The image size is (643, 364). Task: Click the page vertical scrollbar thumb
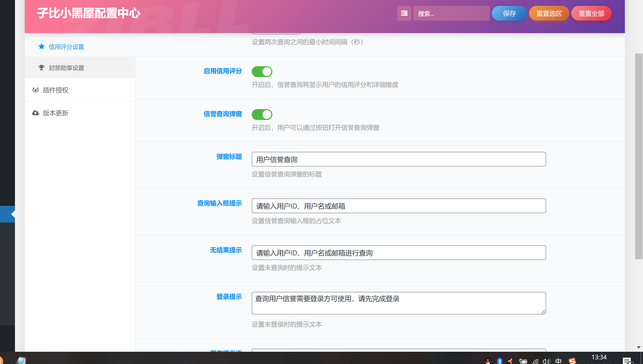pyautogui.click(x=639, y=156)
